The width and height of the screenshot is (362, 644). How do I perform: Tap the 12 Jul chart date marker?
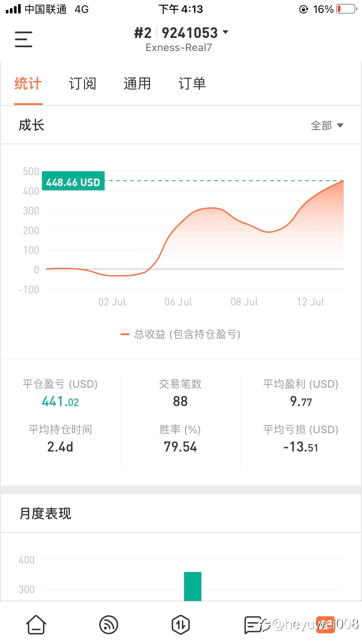coord(310,302)
